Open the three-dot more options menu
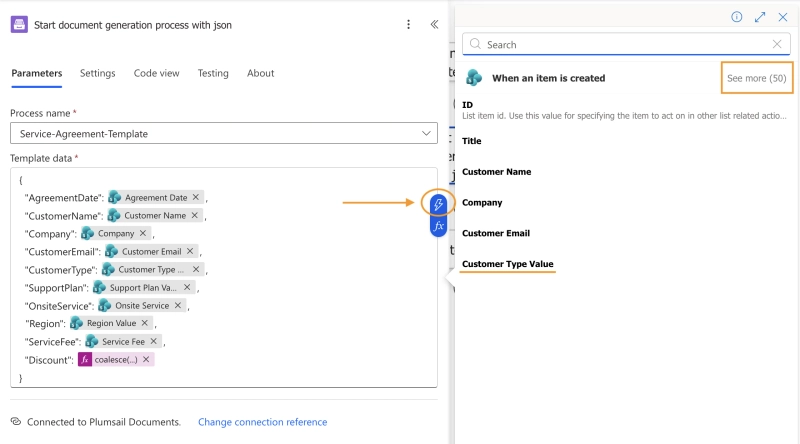Image resolution: width=800 pixels, height=444 pixels. click(408, 24)
